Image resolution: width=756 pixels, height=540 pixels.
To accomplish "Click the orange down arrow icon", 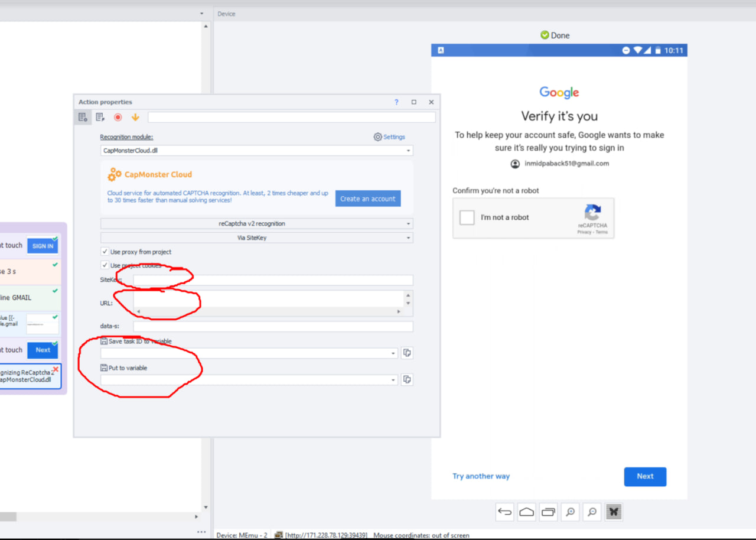I will tap(135, 118).
